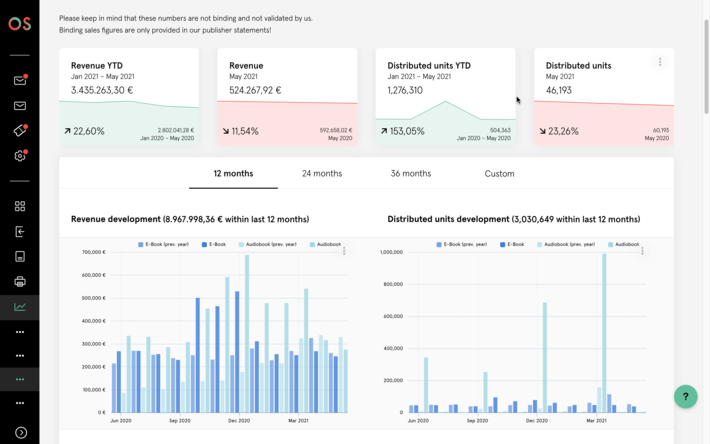Open the revenue development chart kebab menu
Screen dimensions: 710x444
(x=344, y=251)
